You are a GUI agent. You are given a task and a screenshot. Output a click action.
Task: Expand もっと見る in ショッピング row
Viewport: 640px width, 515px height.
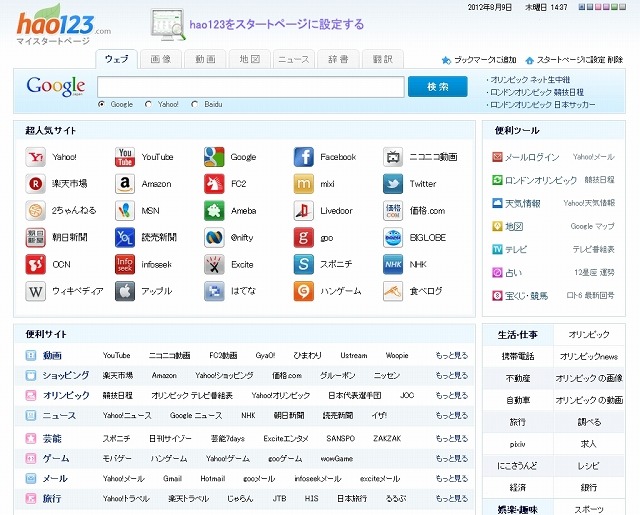[x=451, y=375]
